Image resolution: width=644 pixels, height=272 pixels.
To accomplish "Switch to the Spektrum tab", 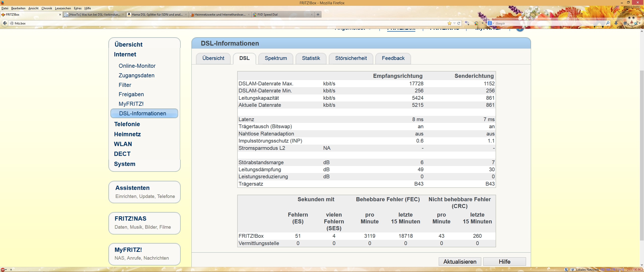I will point(275,58).
